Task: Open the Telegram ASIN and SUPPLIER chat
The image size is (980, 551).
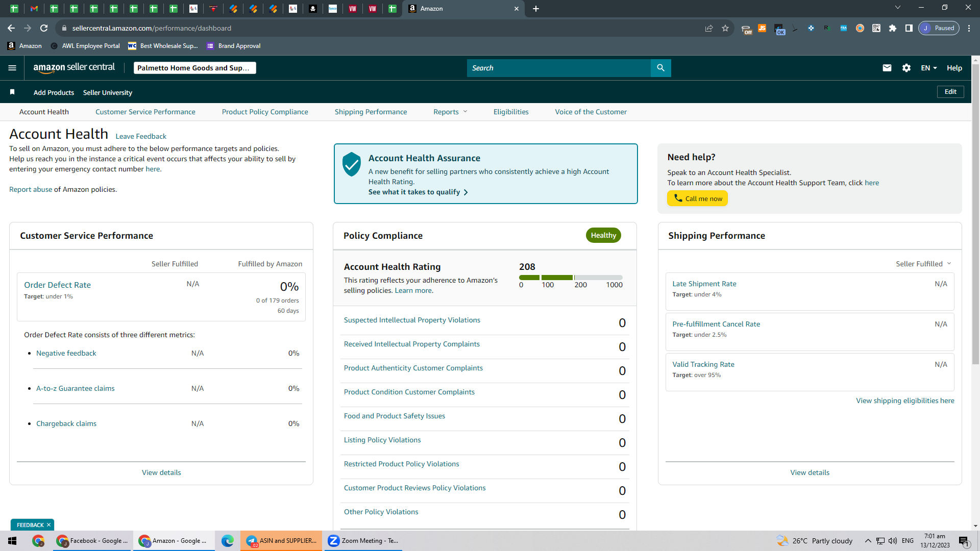Action: pos(281,541)
